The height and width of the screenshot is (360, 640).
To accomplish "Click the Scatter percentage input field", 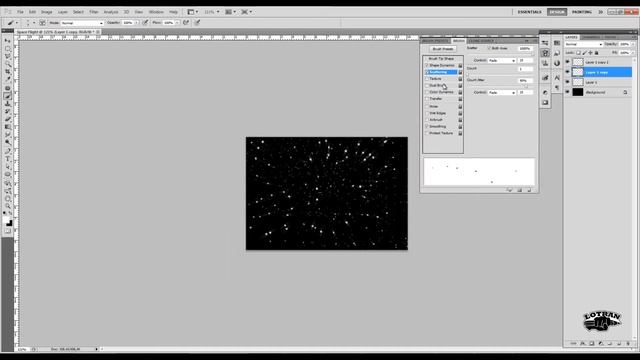I will [525, 48].
